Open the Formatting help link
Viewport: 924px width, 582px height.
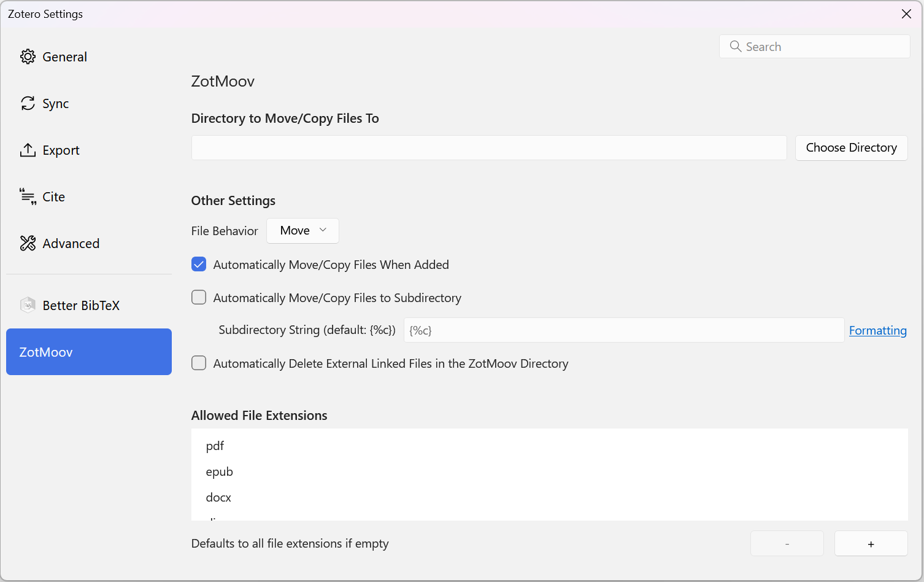click(x=878, y=330)
